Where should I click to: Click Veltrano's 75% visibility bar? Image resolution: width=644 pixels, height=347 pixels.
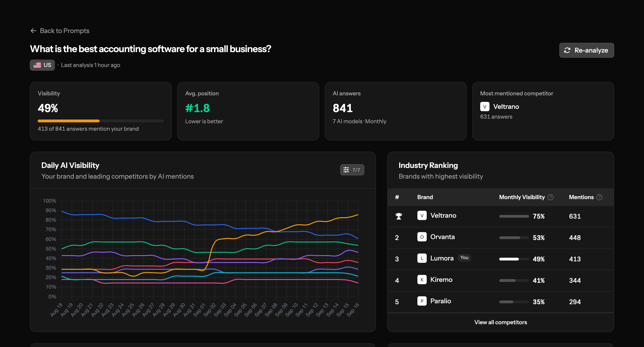(x=514, y=216)
